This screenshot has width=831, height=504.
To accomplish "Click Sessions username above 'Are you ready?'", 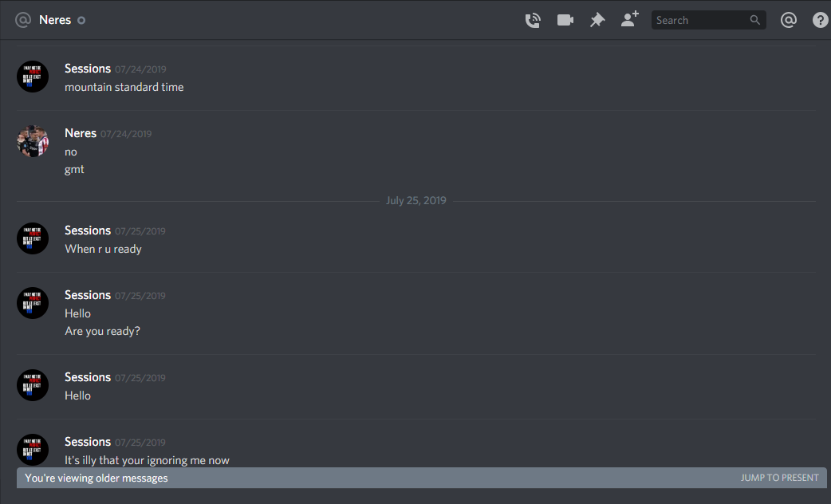I will click(88, 294).
